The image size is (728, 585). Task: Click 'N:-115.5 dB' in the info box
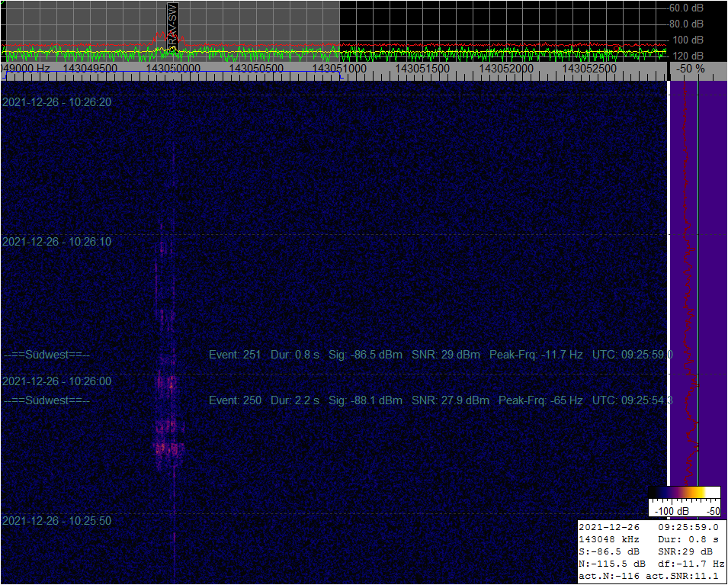612,564
